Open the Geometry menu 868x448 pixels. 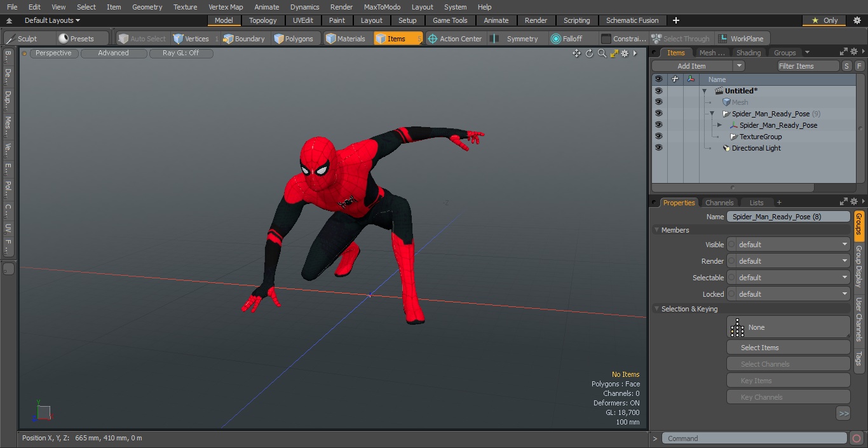[x=147, y=7]
